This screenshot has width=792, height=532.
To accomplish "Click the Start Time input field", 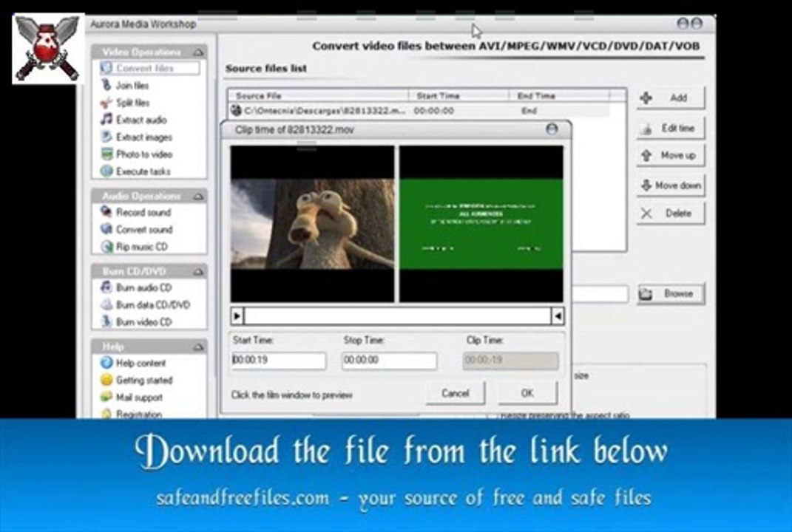I will pyautogui.click(x=278, y=361).
